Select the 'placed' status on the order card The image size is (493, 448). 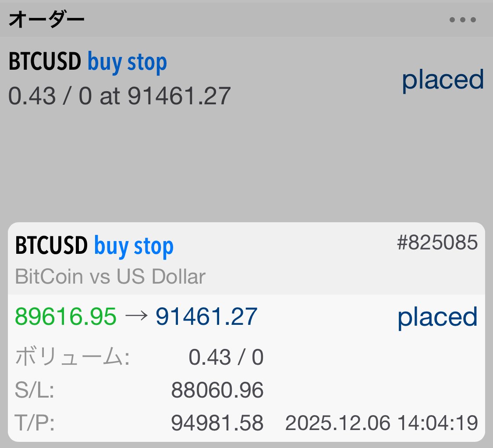pos(436,316)
